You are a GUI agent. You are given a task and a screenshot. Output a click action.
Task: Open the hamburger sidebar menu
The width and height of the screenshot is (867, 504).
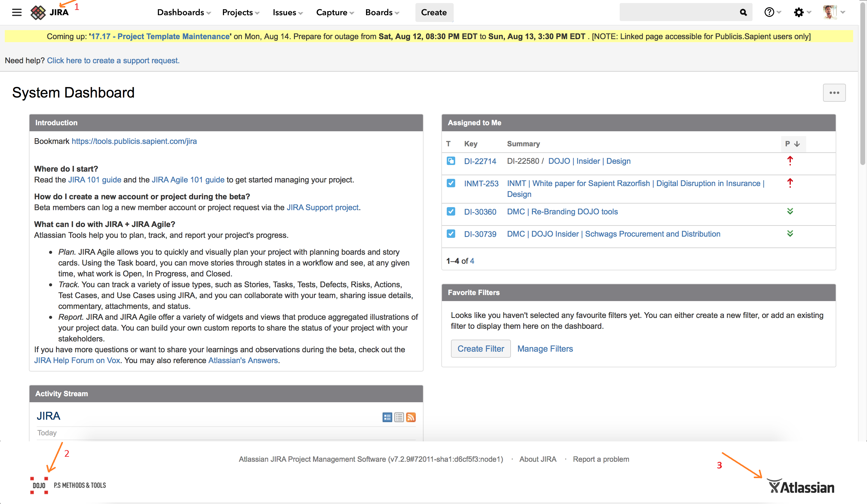[17, 12]
